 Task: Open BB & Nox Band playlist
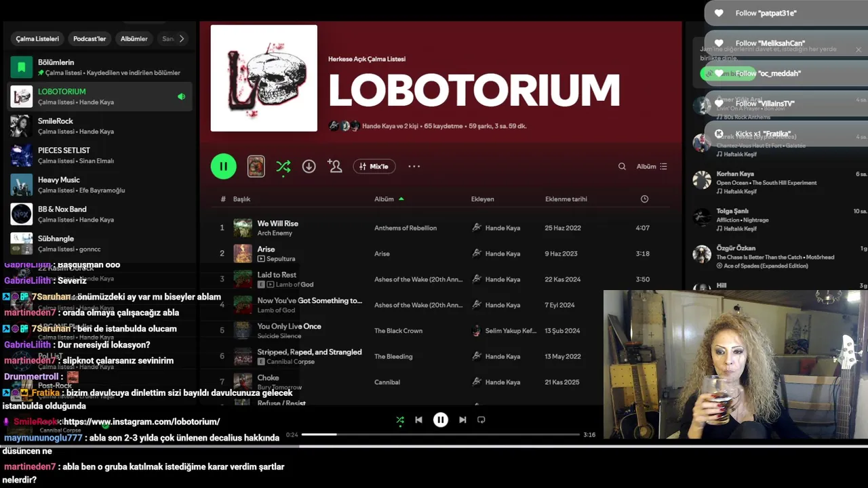[100, 214]
